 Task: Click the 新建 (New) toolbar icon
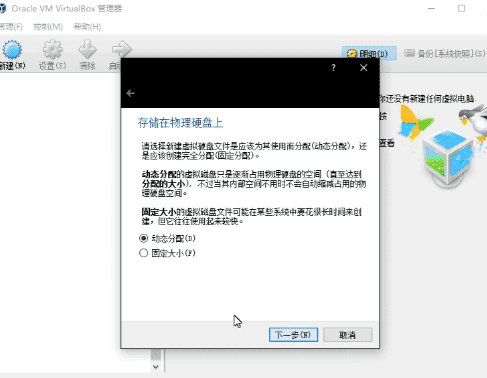click(12, 50)
